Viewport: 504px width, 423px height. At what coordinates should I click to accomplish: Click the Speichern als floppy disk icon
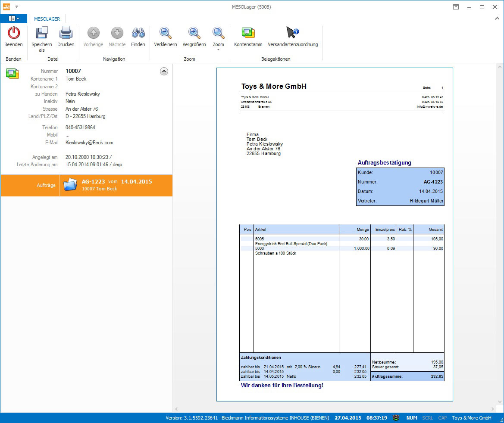click(42, 33)
